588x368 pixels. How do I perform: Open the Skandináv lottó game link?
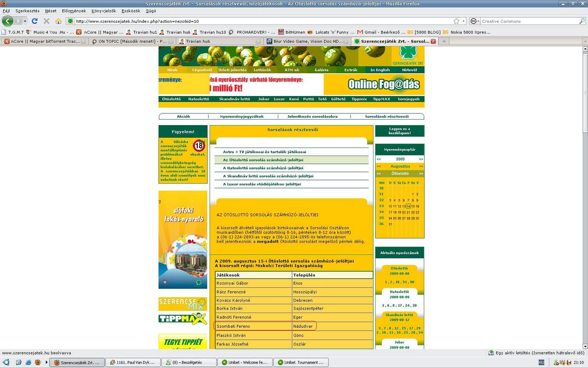click(x=234, y=99)
